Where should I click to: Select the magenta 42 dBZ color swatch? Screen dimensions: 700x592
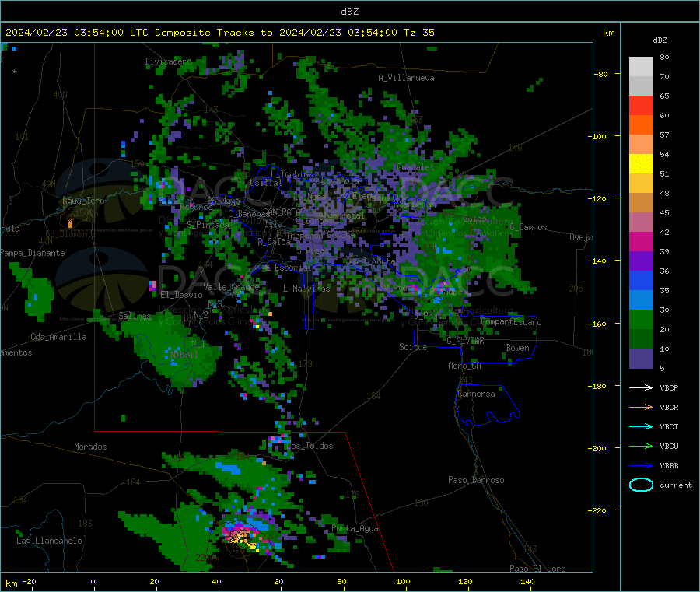coord(641,241)
